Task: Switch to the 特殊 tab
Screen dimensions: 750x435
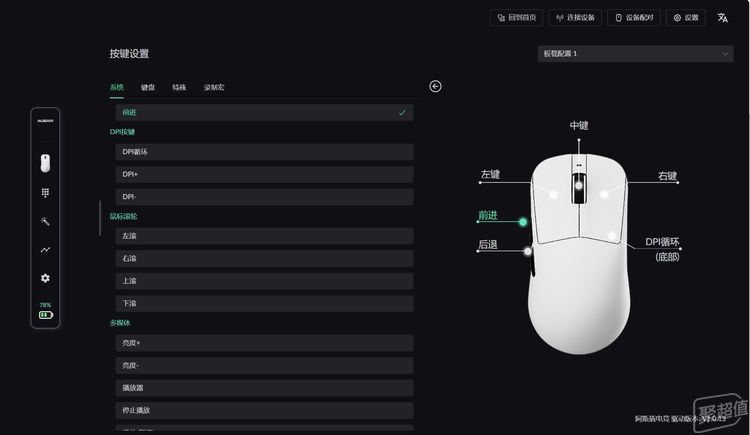Action: coord(179,87)
